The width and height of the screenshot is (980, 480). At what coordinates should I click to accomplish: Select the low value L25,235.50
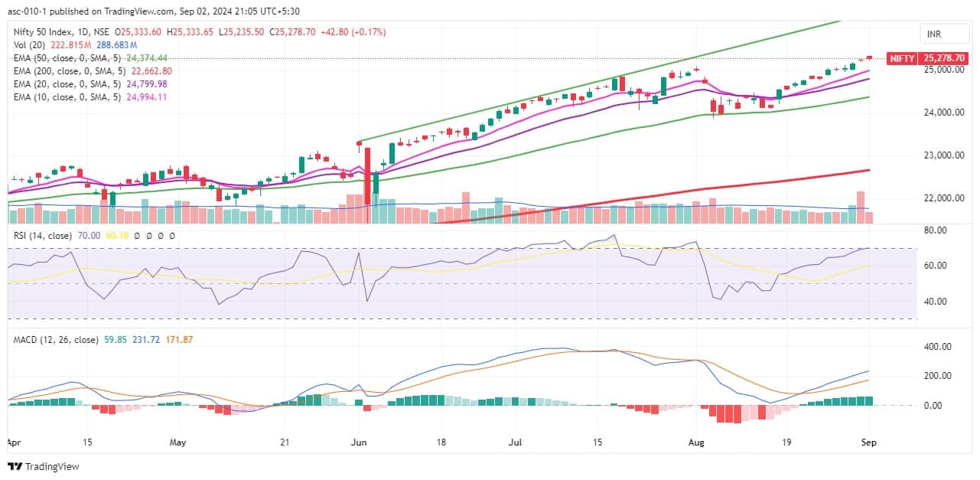[x=243, y=32]
